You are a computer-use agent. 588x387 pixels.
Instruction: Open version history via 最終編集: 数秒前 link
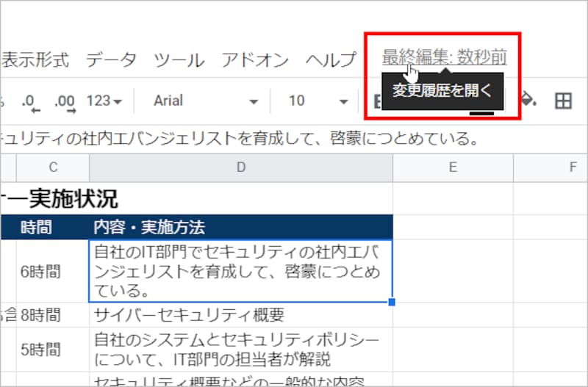445,57
